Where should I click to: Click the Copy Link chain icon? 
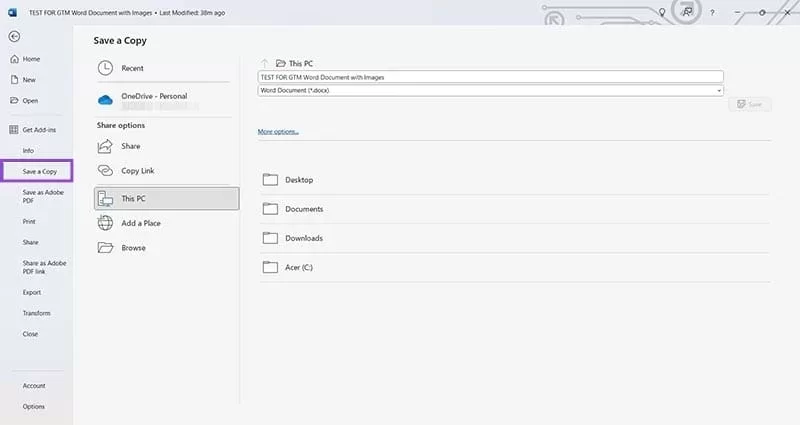coord(106,171)
